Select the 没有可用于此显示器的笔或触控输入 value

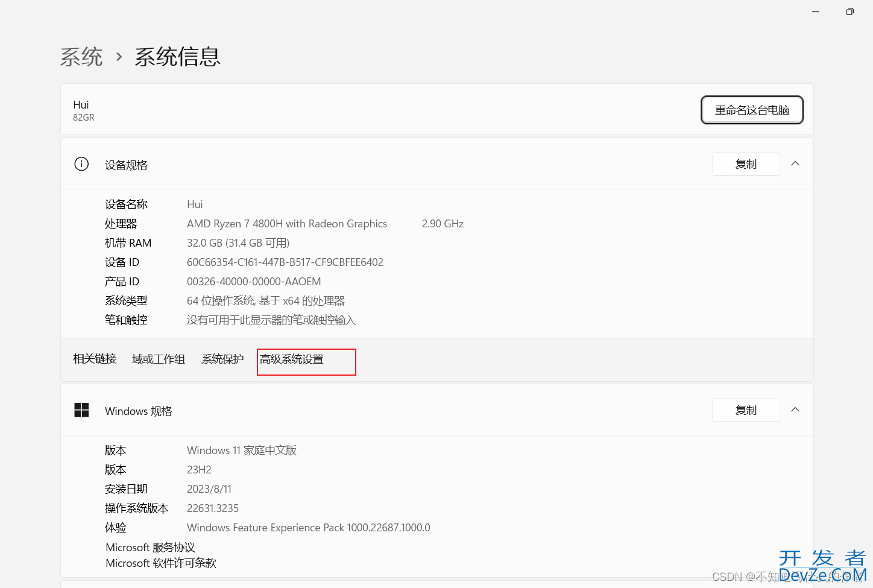(x=271, y=320)
